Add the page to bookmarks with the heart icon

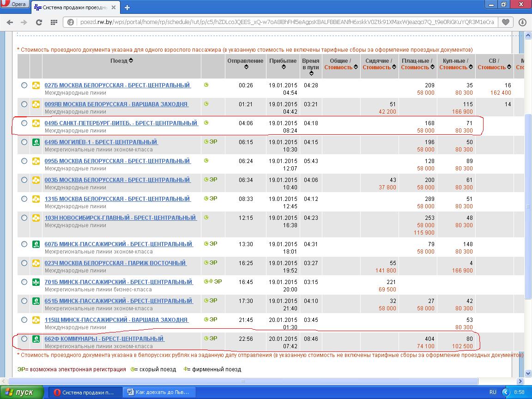coord(506,22)
